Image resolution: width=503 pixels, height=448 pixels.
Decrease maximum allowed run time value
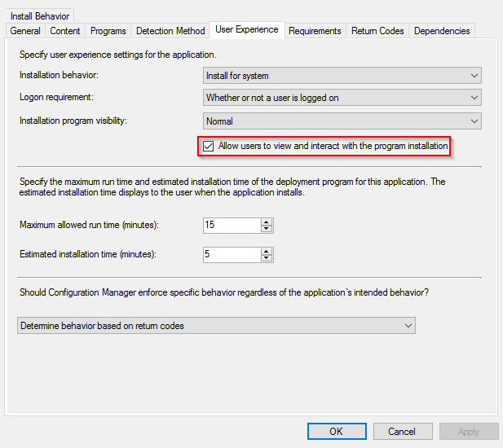(267, 229)
